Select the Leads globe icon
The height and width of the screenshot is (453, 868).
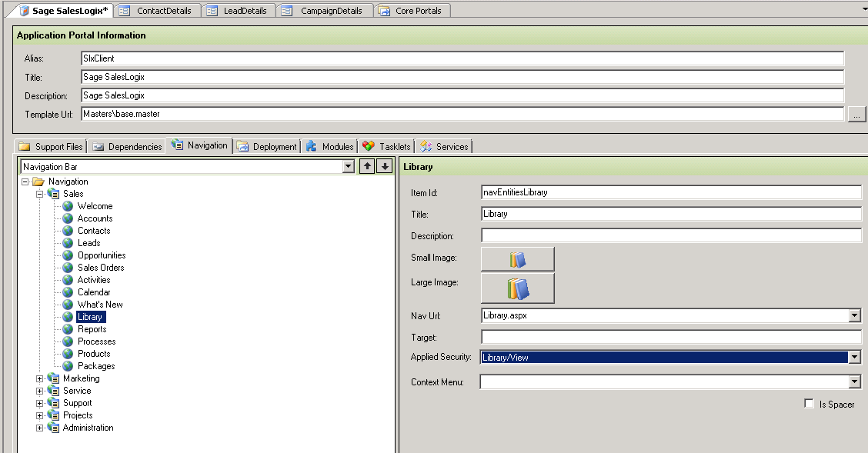click(x=68, y=243)
